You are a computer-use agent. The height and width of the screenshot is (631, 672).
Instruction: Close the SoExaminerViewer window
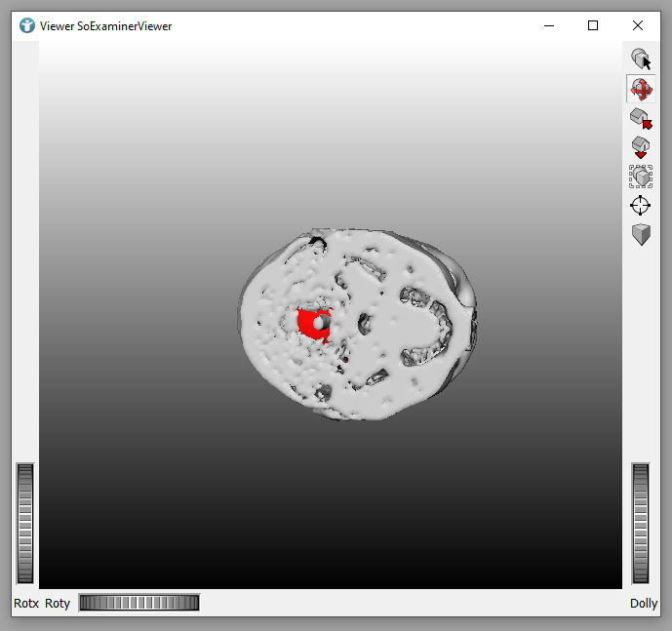tap(638, 25)
